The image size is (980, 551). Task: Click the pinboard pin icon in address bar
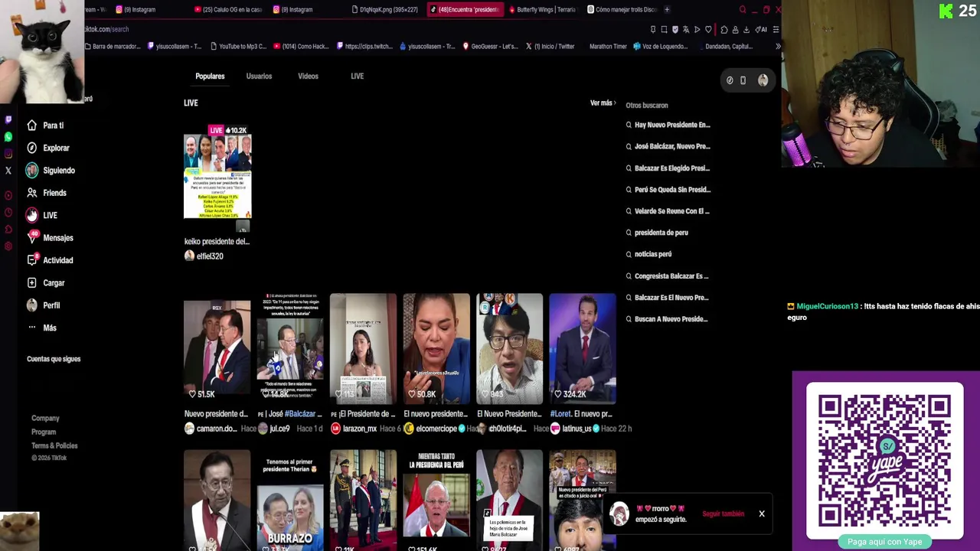point(653,29)
